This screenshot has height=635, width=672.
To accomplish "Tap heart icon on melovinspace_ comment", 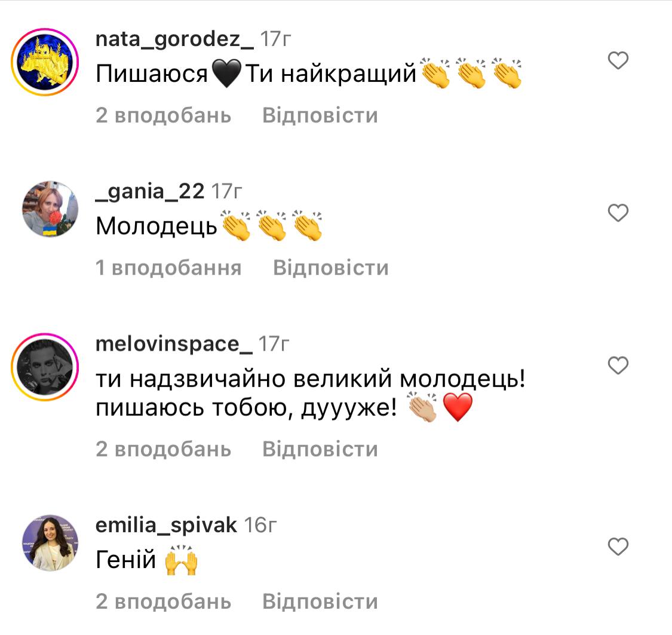I will point(618,366).
